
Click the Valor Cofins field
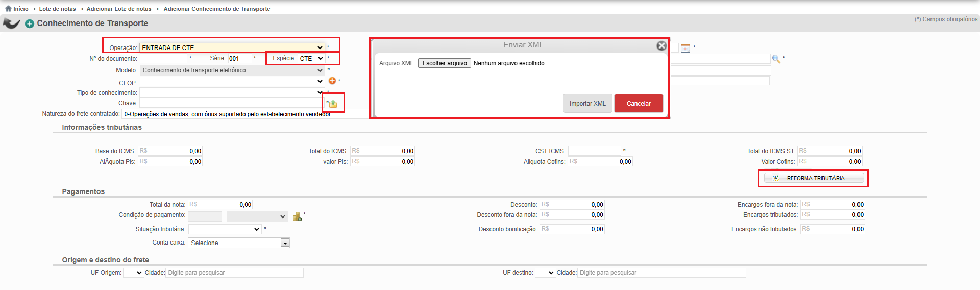coord(829,162)
